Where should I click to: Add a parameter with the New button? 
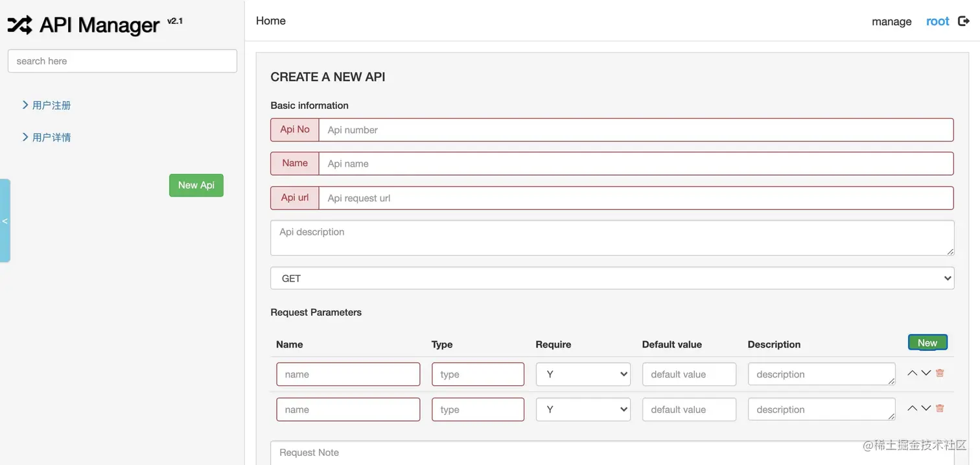tap(927, 342)
